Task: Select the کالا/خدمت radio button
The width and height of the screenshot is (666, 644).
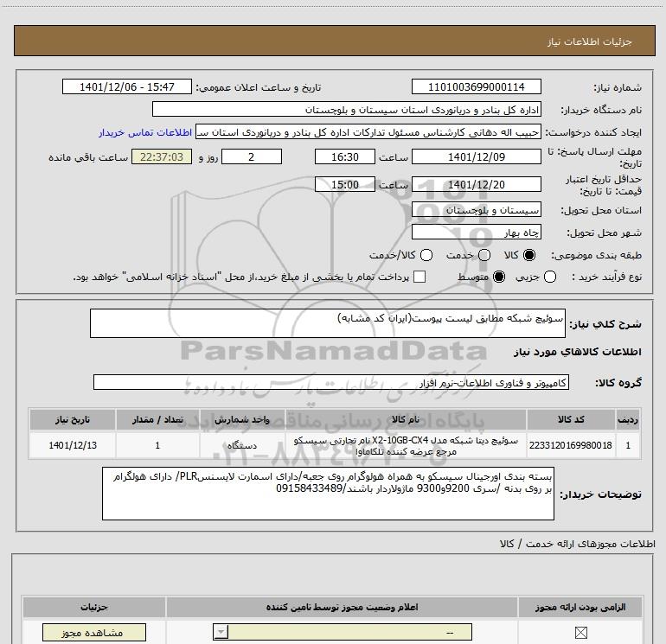Action: click(x=426, y=255)
